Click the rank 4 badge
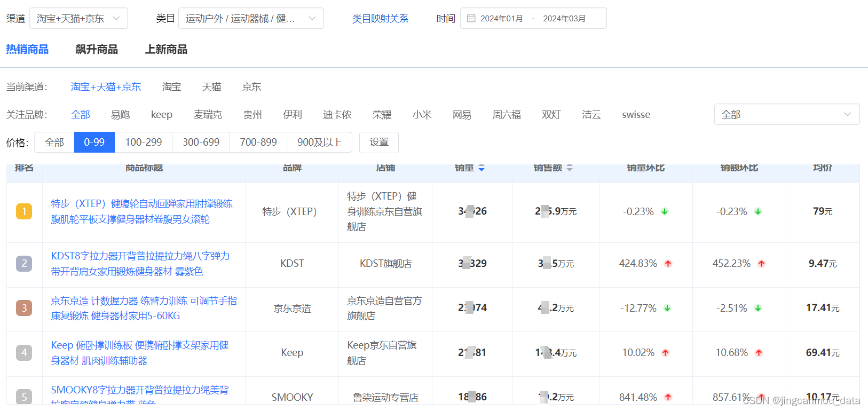 coord(24,352)
